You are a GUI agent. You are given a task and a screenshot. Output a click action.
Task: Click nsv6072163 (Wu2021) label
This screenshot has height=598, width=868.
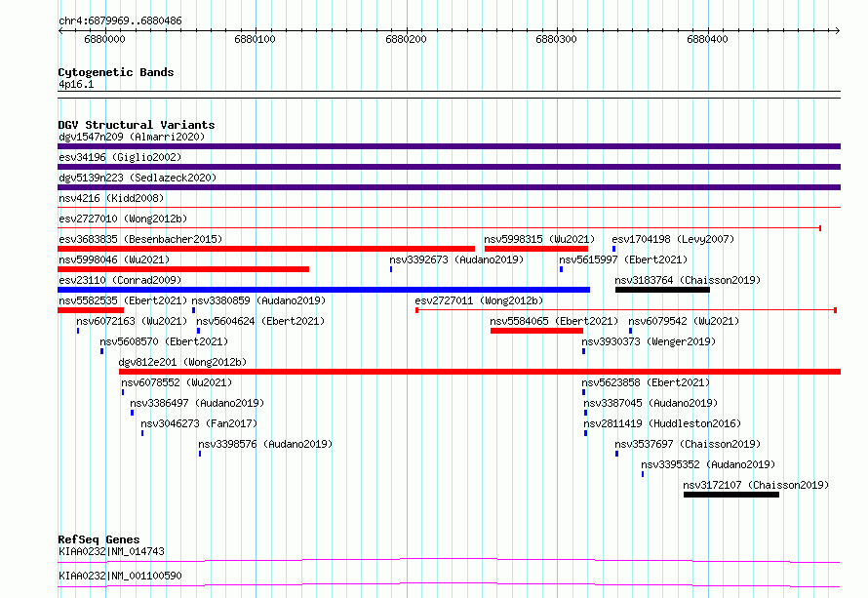pyautogui.click(x=132, y=321)
